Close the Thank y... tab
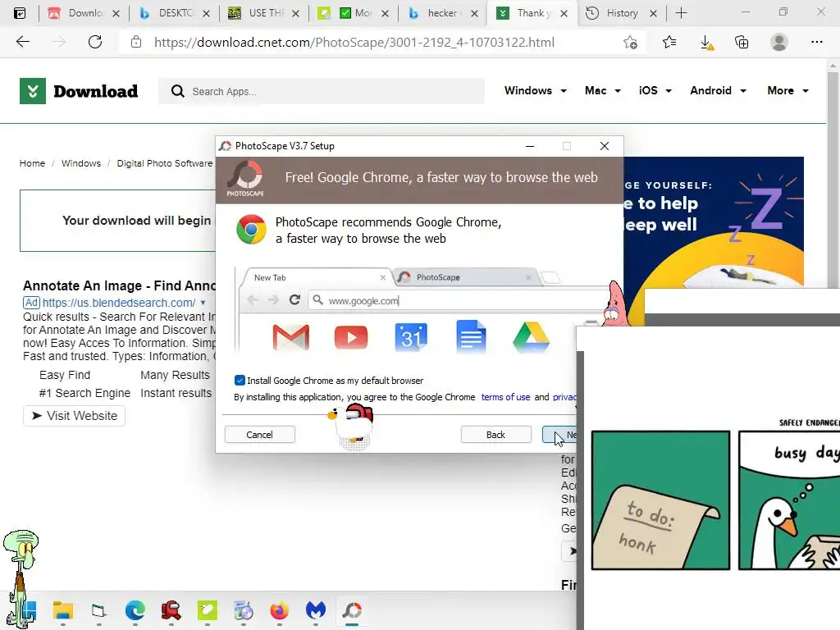Screen dimensions: 840x630 click(564, 13)
